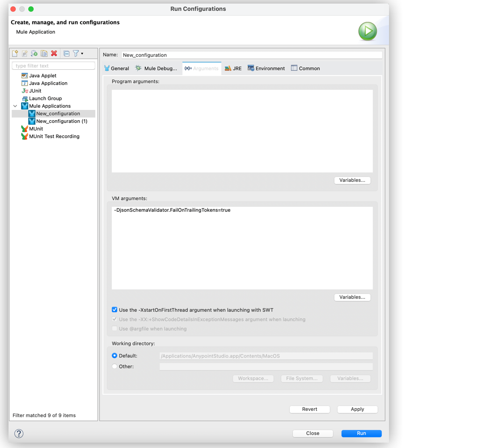482x448 pixels.
Task: Select Java Applet configuration type
Action: 43,75
